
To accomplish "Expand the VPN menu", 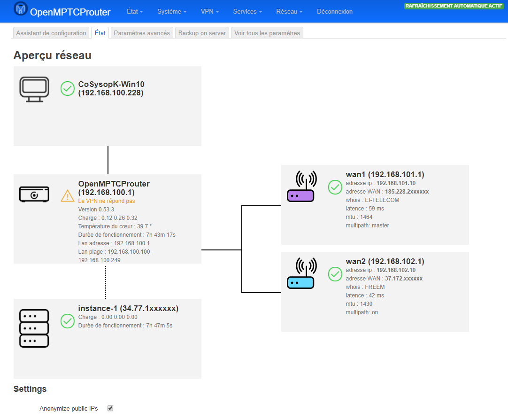I will point(210,11).
